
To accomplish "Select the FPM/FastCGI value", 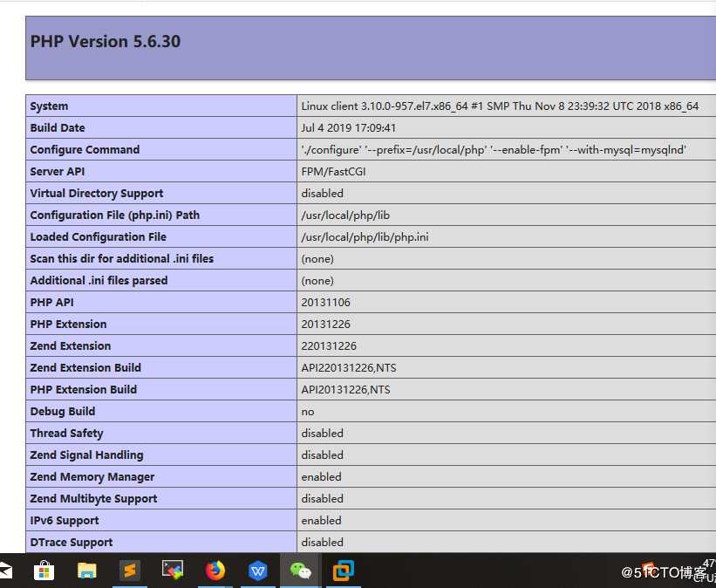I will click(x=333, y=172).
